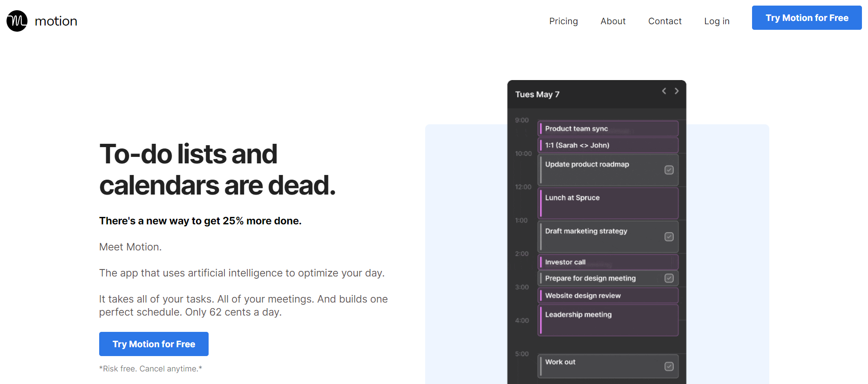Click the 'To-do lists and calendars are dead.' headline
Viewport: 868px width, 384px height.
coord(217,169)
